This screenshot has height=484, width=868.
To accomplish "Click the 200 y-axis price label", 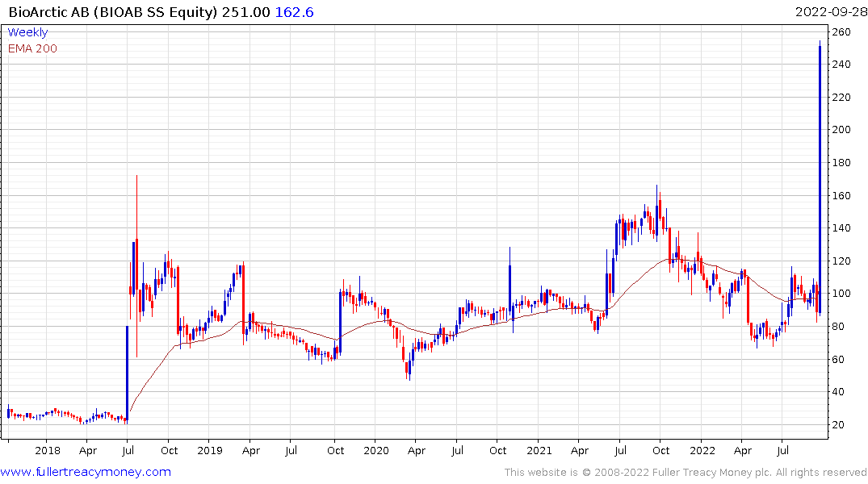I will [x=841, y=129].
